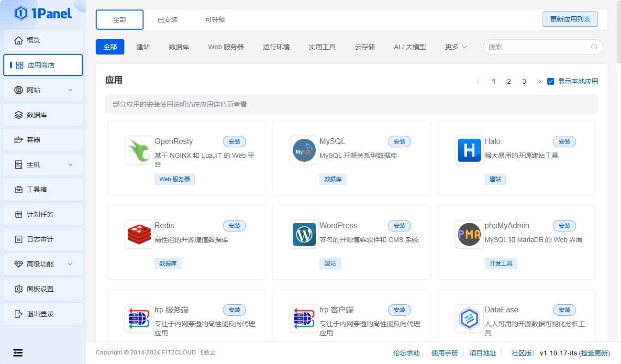This screenshot has width=621, height=364.
Task: Open the frp 客户端 app icon
Action: coord(304,319)
